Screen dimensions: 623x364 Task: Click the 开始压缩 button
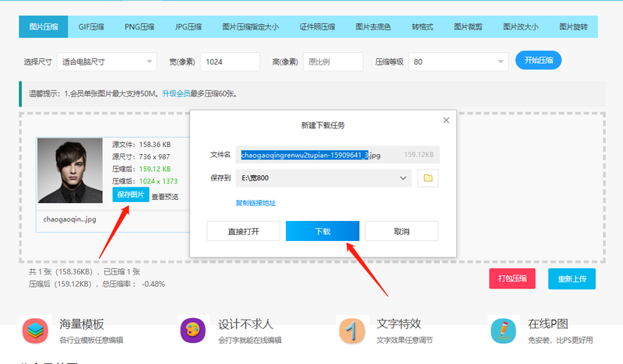[538, 61]
